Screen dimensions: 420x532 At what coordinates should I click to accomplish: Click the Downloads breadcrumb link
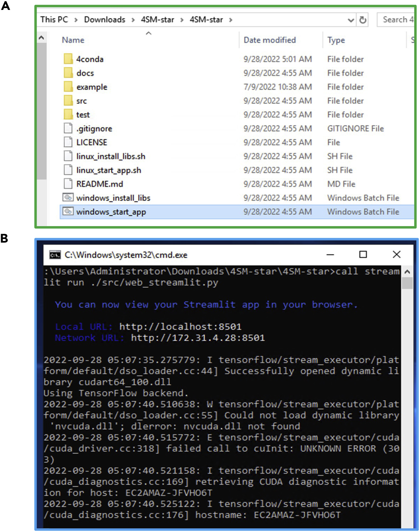104,20
